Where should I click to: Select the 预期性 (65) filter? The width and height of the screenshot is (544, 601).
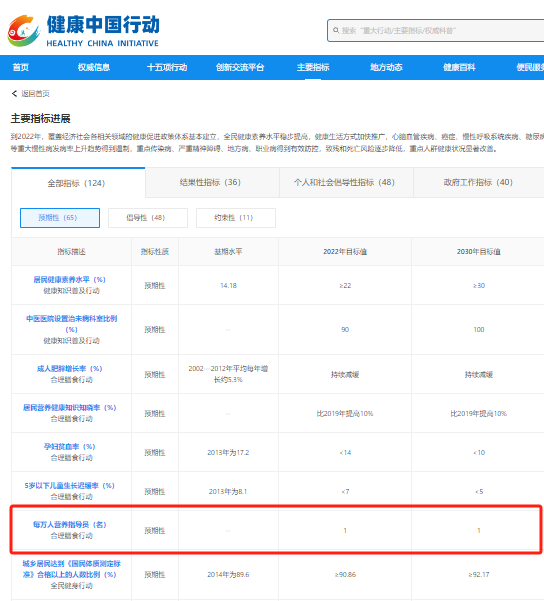[x=60, y=218]
